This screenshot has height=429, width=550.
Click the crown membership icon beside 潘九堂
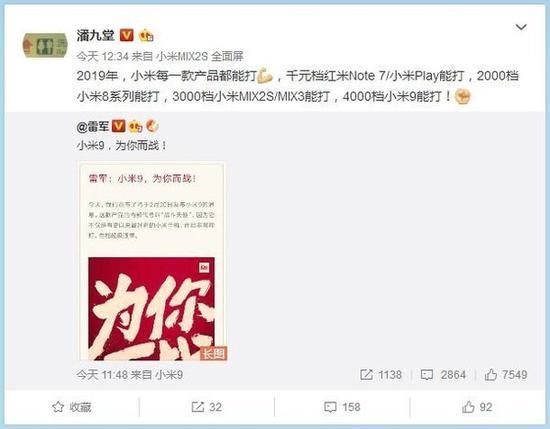click(x=146, y=35)
